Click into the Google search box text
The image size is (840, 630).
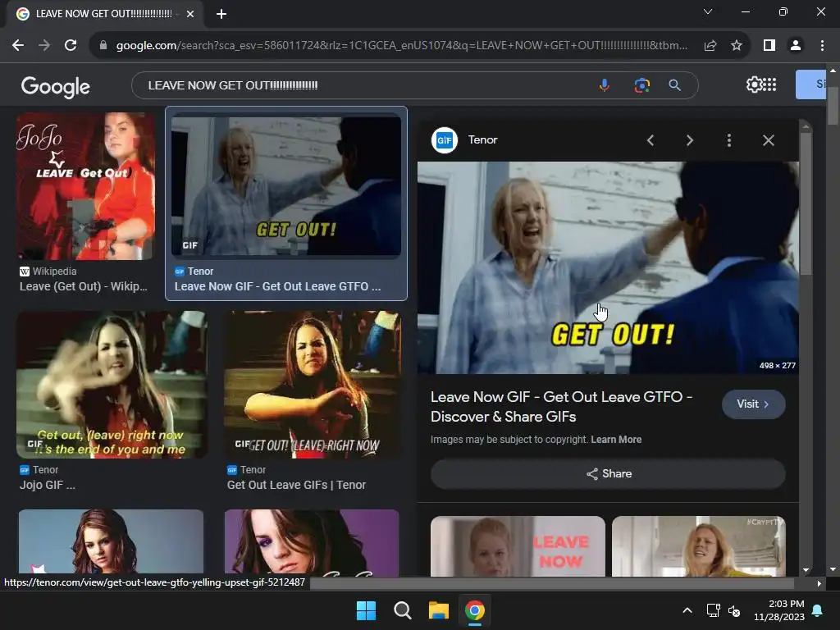(233, 85)
